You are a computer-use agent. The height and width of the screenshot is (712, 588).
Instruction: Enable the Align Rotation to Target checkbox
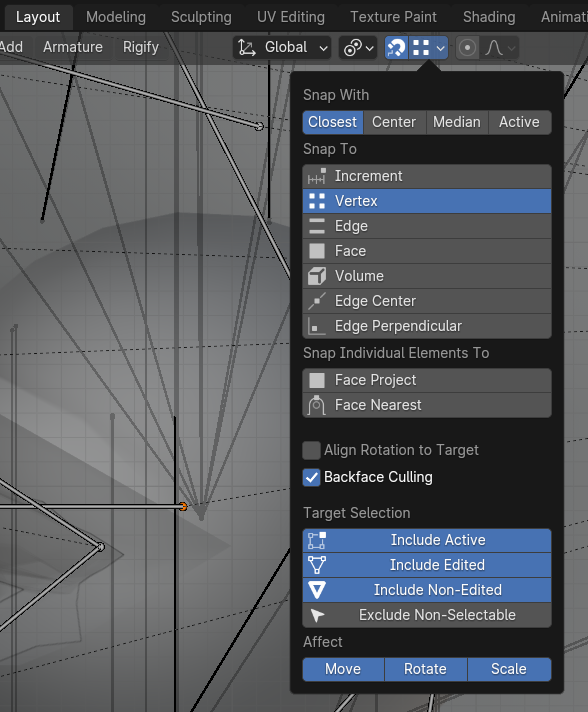(311, 450)
